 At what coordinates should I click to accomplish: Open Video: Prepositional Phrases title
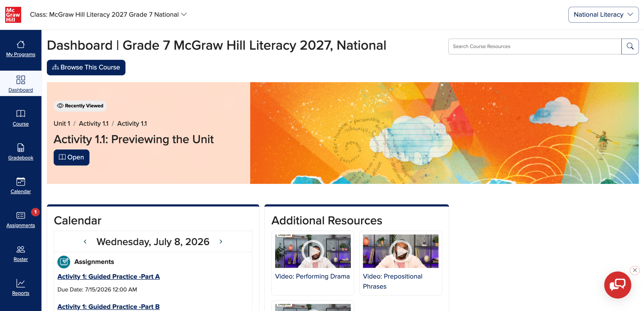point(393,281)
